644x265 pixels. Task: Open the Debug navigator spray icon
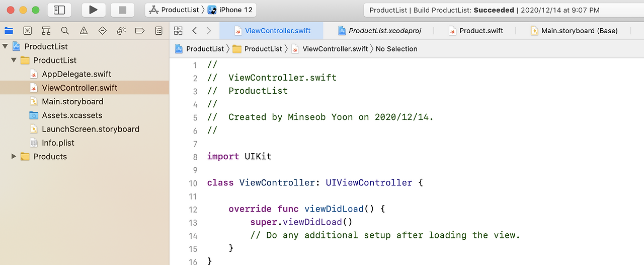click(121, 31)
